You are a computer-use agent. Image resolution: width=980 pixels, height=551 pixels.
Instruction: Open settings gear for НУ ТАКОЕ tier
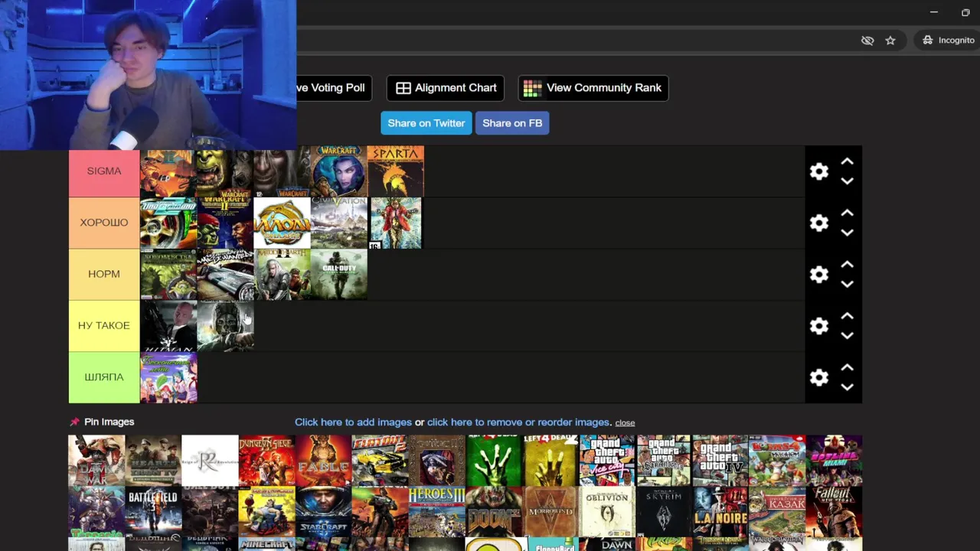(819, 326)
